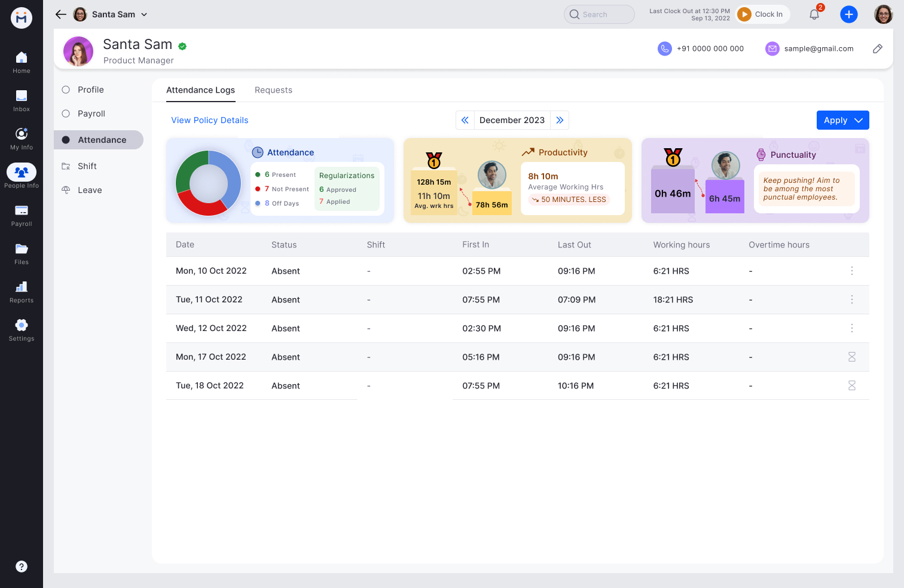This screenshot has width=904, height=588.
Task: Edit contact details with the pencil icon
Action: 877,48
